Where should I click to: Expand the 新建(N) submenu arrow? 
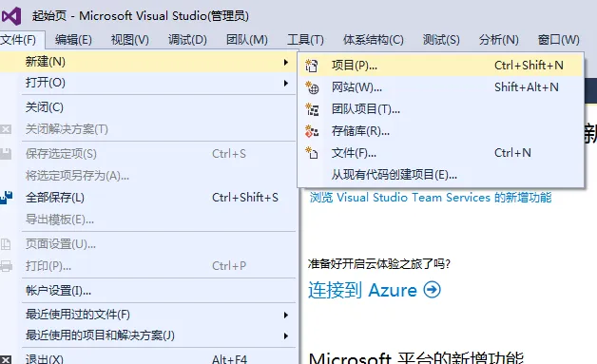tap(285, 62)
